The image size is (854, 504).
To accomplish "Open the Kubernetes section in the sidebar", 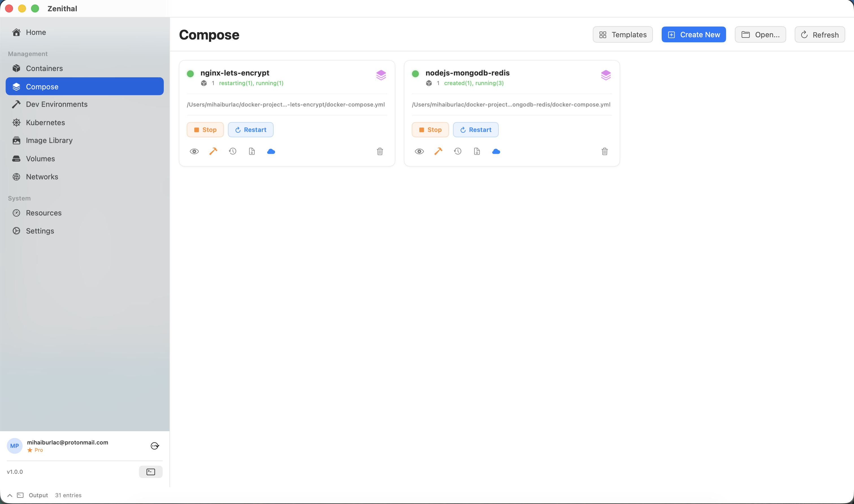I will (x=45, y=122).
